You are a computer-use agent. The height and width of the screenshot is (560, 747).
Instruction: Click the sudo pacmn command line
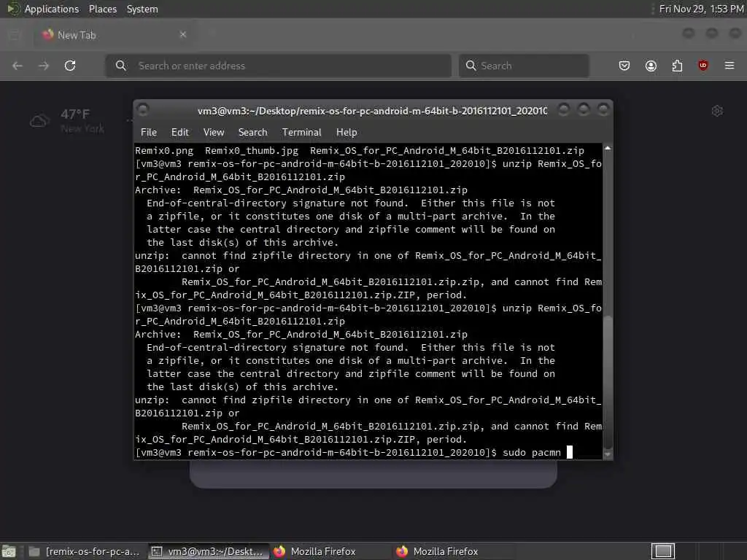353,452
